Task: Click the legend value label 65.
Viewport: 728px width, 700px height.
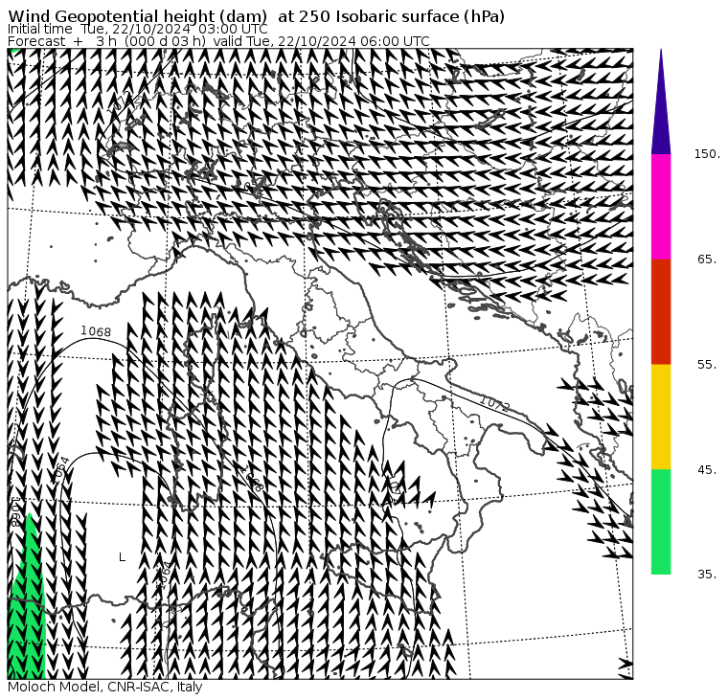Action: (x=707, y=259)
